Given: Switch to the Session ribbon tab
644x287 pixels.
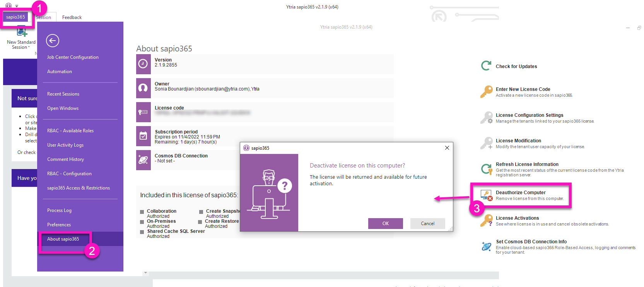Looking at the screenshot, I should pyautogui.click(x=43, y=17).
